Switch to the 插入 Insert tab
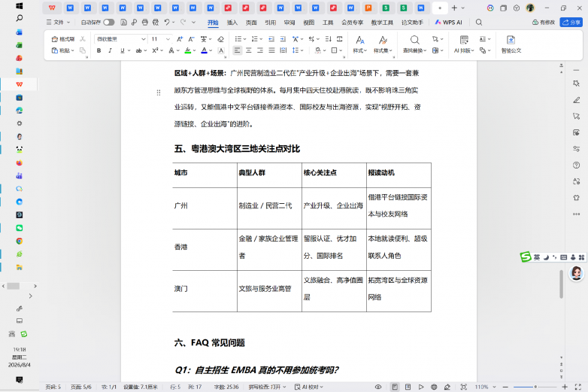 point(232,23)
